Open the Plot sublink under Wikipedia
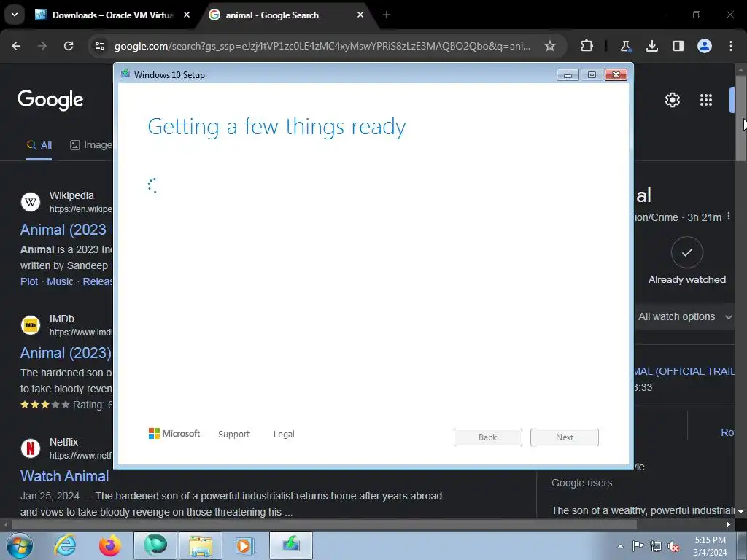The width and height of the screenshot is (747, 560). 29,281
